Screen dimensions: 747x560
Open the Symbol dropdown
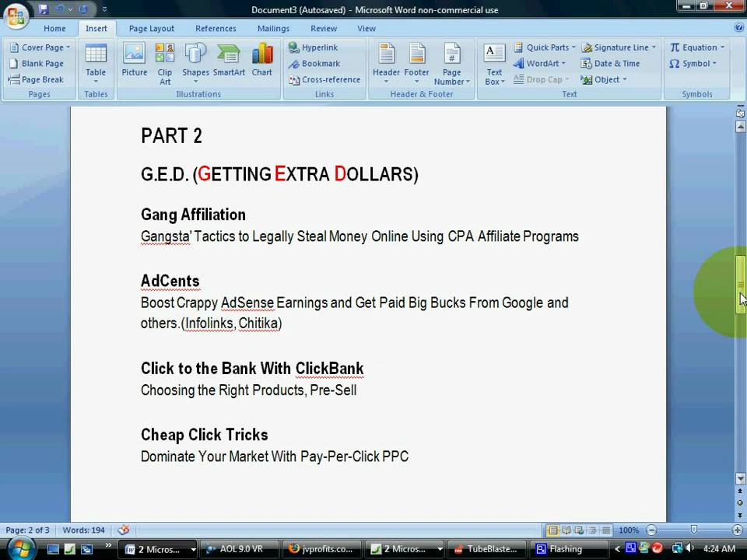[693, 63]
